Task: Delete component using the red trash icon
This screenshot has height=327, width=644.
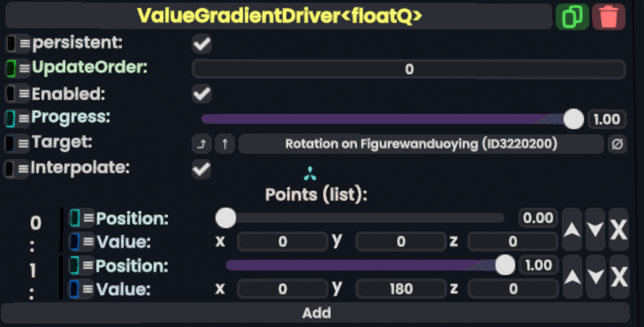Action: pos(609,17)
